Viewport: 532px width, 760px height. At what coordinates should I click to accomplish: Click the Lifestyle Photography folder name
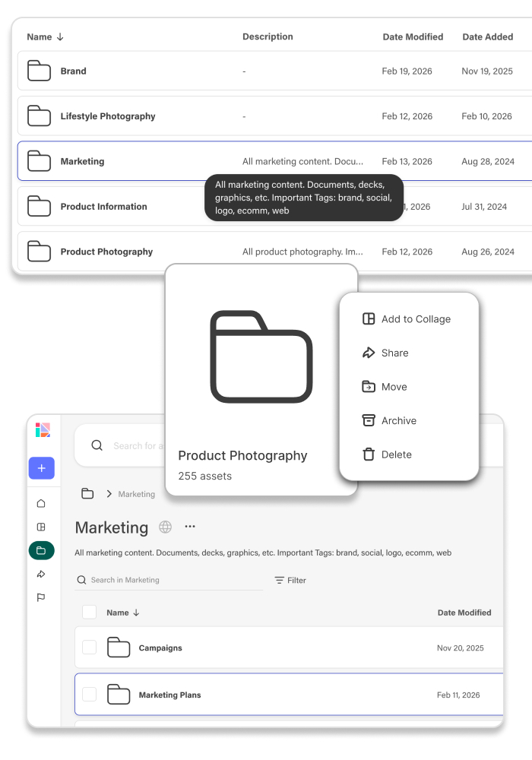108,116
